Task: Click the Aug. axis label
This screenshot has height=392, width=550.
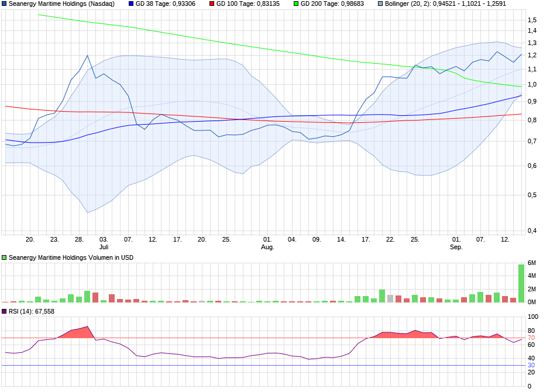Action: pyautogui.click(x=267, y=247)
